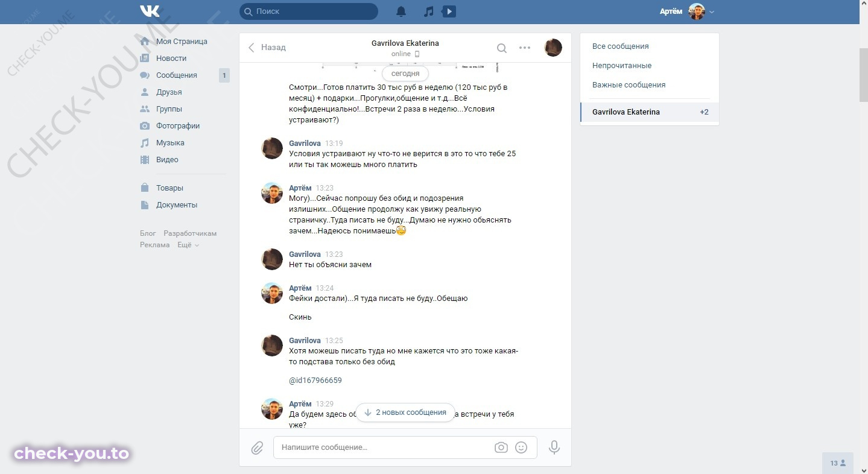Click Артём avatar on 13:24 message
This screenshot has height=474, width=868.
(x=272, y=293)
